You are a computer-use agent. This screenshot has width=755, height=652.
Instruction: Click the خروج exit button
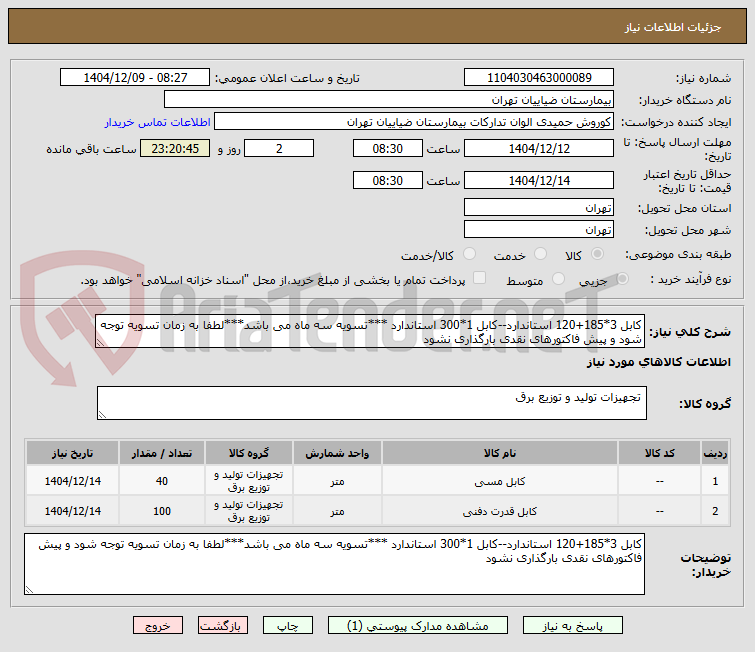point(158,626)
